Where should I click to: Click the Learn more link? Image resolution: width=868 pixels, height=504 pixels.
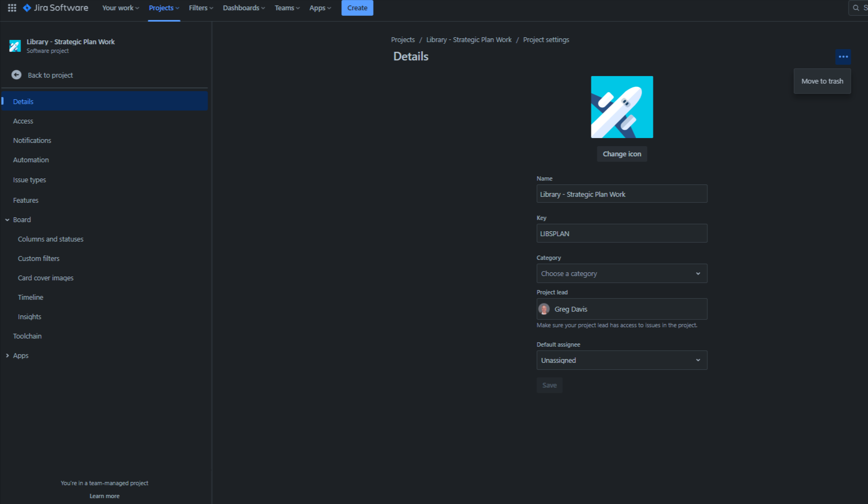(105, 495)
